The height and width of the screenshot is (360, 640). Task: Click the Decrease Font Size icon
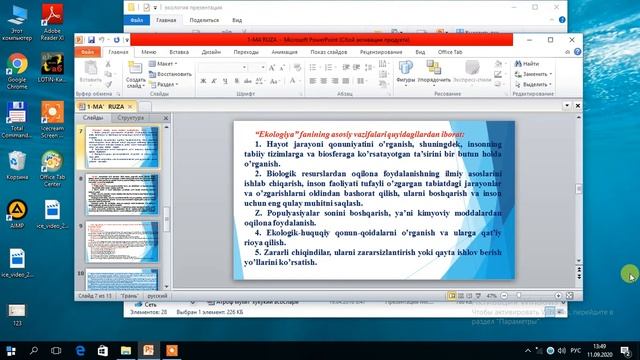(282, 68)
